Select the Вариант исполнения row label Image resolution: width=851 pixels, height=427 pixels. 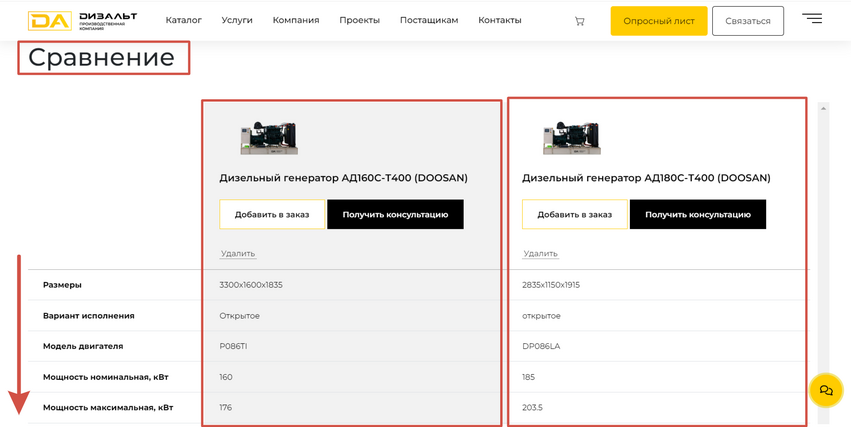88,316
